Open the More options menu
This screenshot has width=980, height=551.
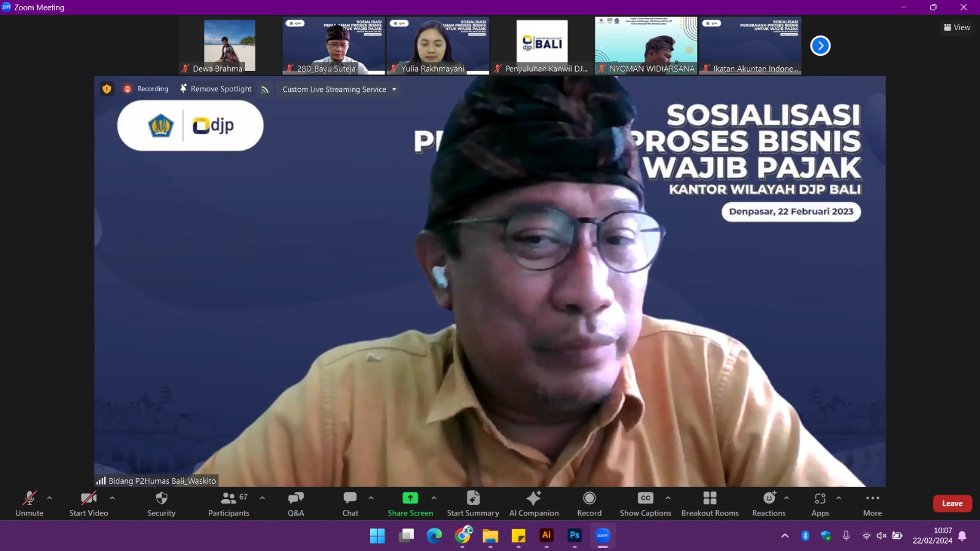[x=872, y=503]
